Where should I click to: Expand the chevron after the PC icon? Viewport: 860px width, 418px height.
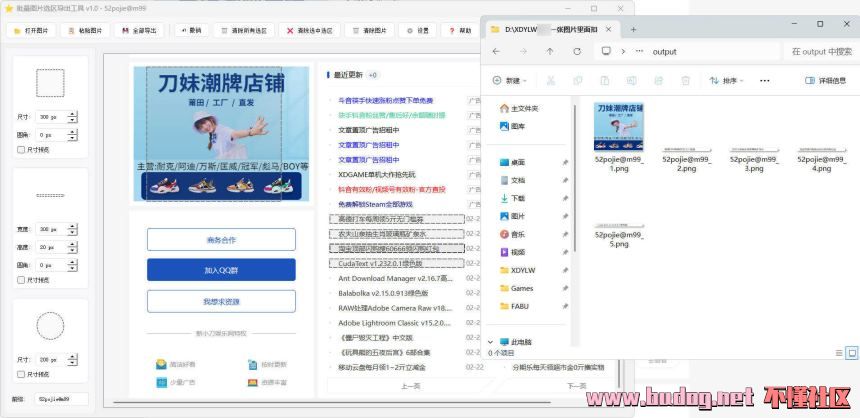(623, 51)
